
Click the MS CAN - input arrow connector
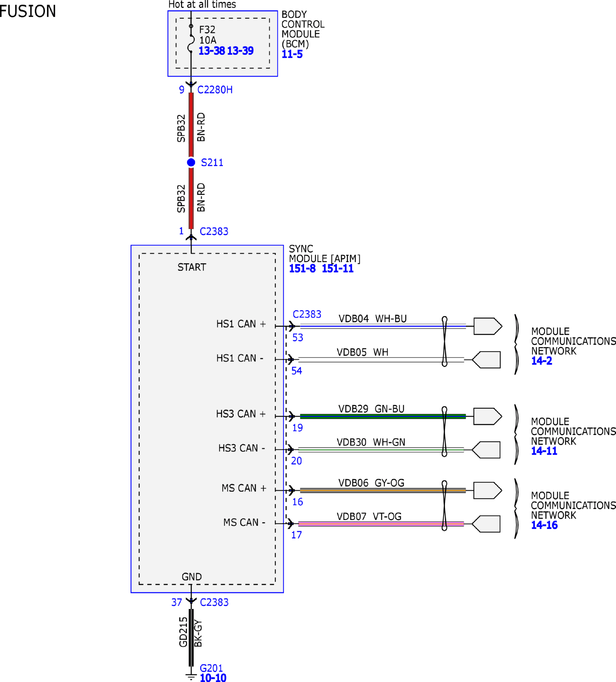(486, 524)
